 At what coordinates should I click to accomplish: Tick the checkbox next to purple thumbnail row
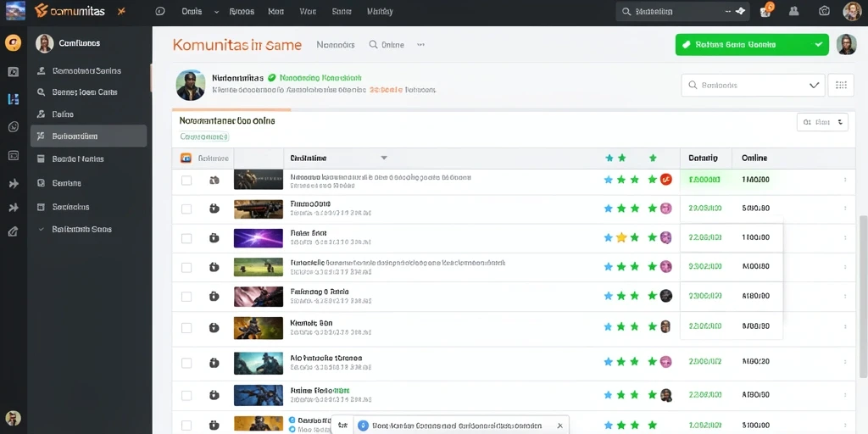pyautogui.click(x=186, y=238)
